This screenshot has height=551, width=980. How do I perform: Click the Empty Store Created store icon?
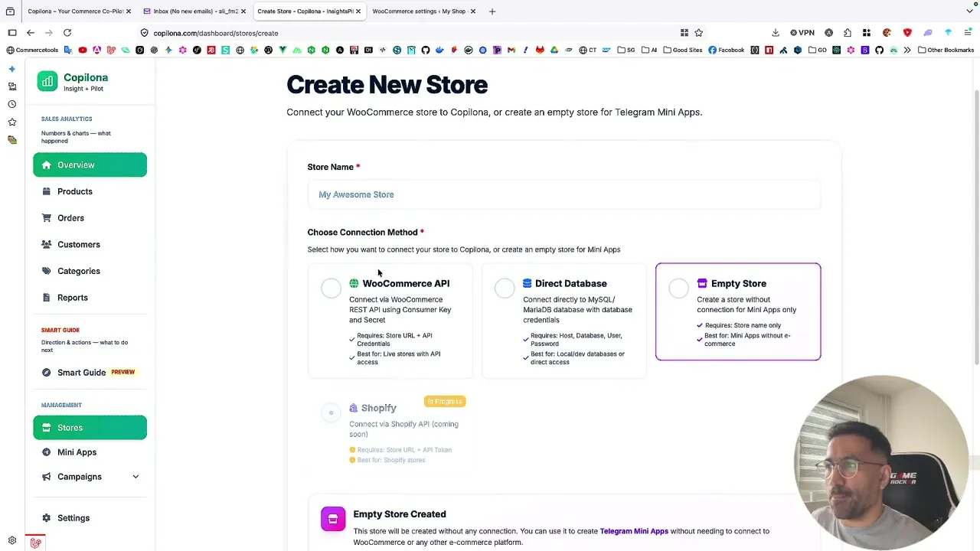click(x=333, y=520)
